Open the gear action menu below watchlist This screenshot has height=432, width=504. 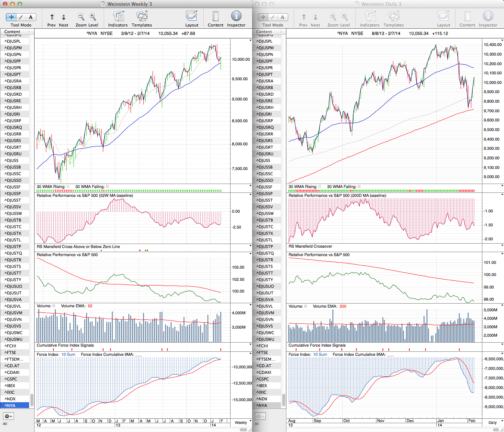tap(8, 416)
